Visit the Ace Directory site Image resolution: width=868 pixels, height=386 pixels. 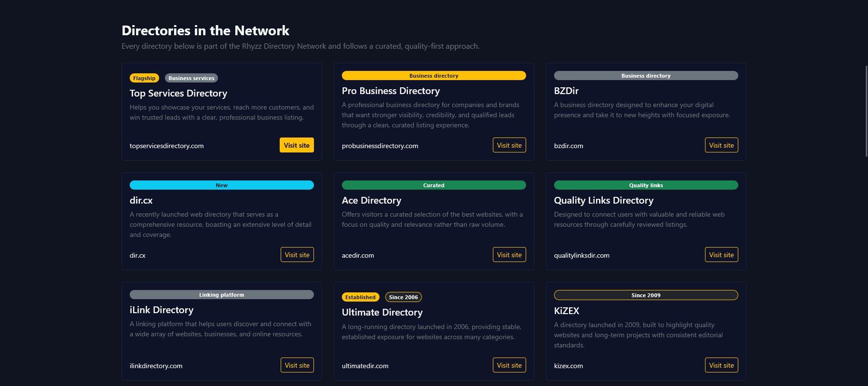tap(509, 254)
